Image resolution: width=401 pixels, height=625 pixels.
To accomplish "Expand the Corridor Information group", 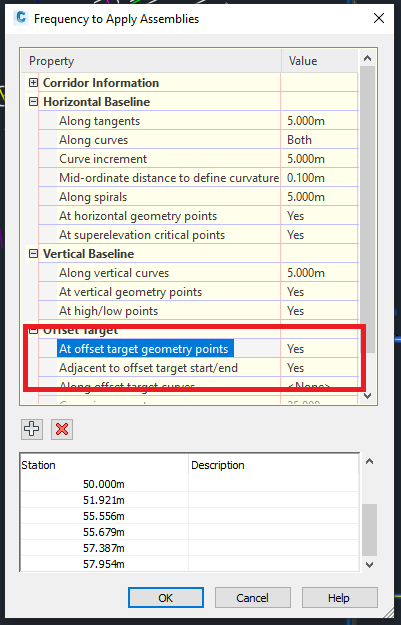I will pyautogui.click(x=33, y=83).
